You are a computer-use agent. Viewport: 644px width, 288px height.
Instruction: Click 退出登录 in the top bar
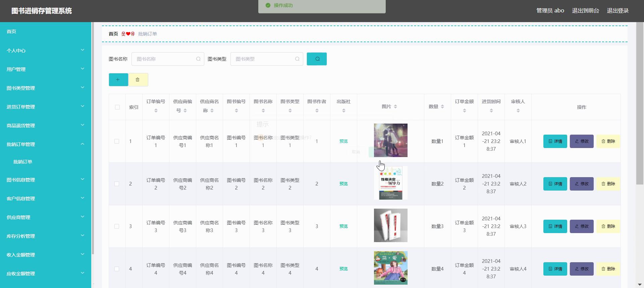(x=618, y=11)
